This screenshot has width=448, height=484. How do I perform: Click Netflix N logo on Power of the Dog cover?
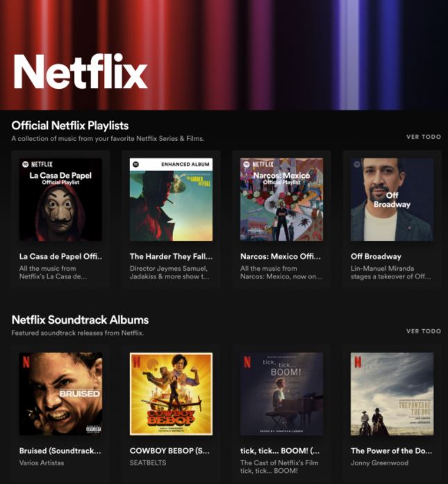click(x=358, y=362)
